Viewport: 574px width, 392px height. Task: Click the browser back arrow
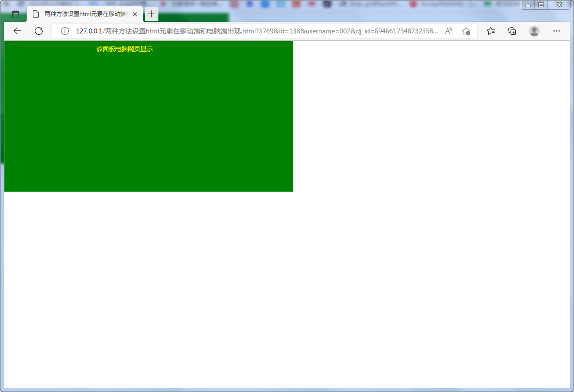(17, 31)
